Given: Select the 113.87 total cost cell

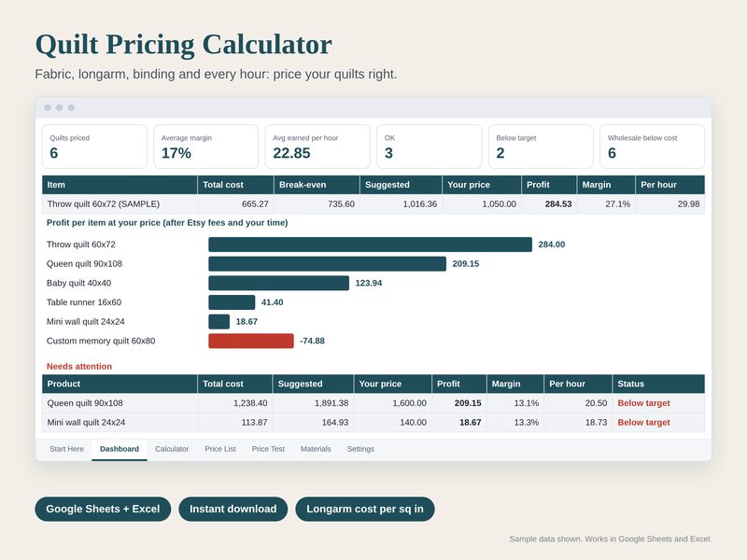Looking at the screenshot, I should click(235, 423).
